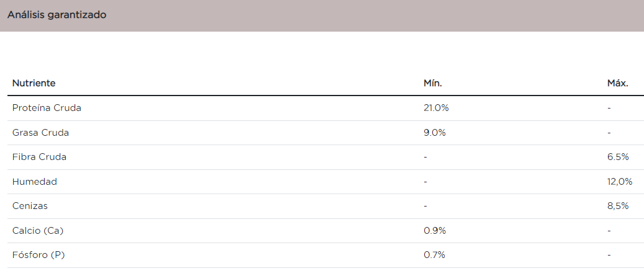Viewport: 644px width, 276px height.
Task: Click the Máx. dash in Proteína Cruda row
Action: (609, 108)
